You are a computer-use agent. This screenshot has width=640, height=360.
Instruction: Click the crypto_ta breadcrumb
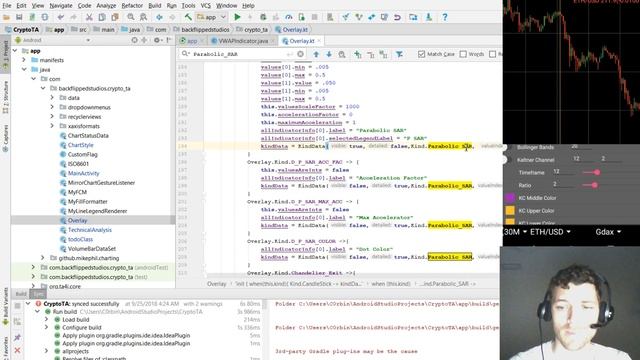tap(252, 29)
